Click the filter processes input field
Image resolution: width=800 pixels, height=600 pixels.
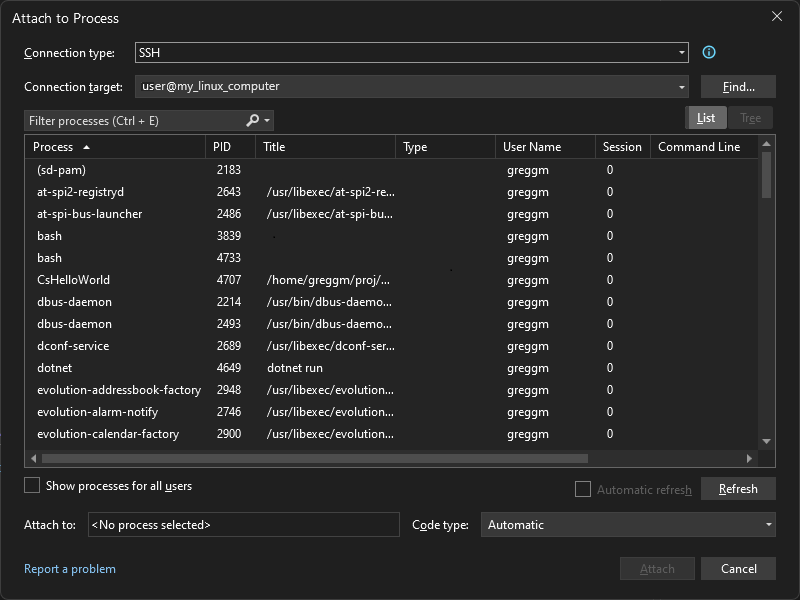coord(130,120)
